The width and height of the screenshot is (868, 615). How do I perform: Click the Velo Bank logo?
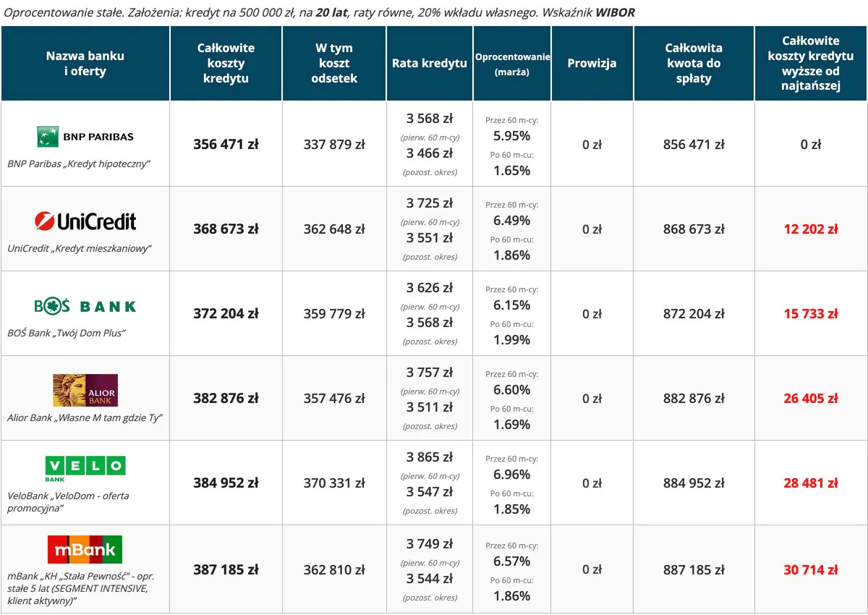[85, 469]
